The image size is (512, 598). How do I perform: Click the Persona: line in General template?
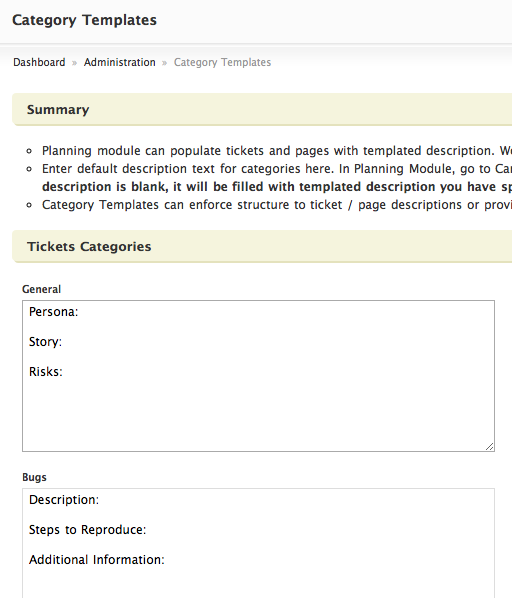[x=53, y=312]
